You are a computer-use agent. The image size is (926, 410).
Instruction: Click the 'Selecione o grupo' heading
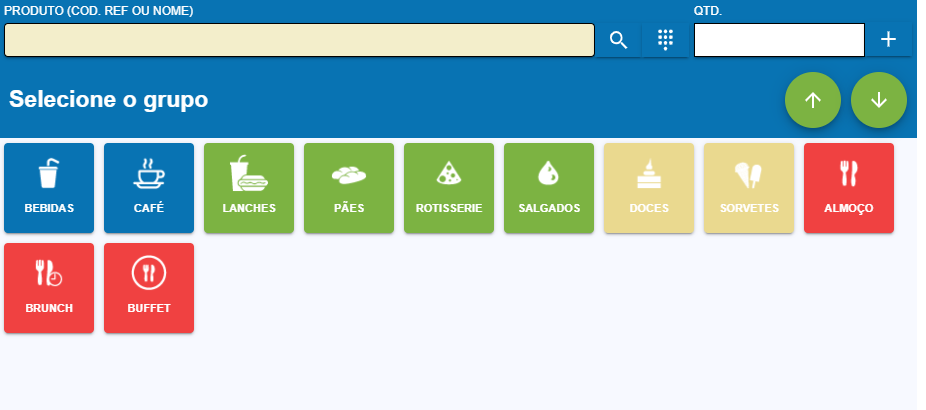coord(109,100)
